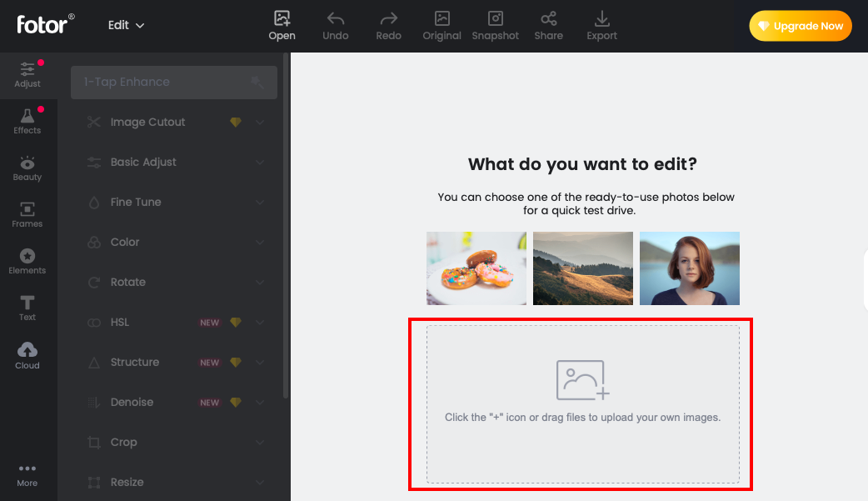Open the Cloud sidebar icon
Screen dimensions: 868x501
[x=27, y=350]
